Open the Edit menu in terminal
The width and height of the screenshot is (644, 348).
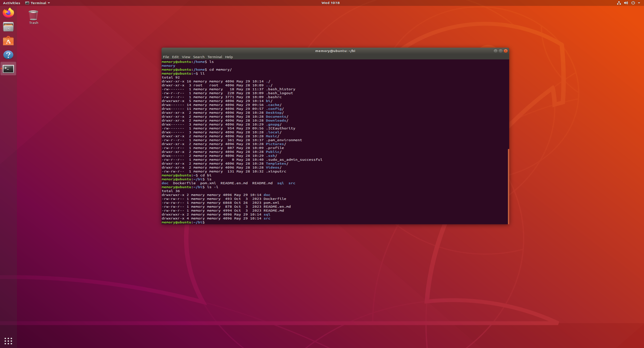175,57
